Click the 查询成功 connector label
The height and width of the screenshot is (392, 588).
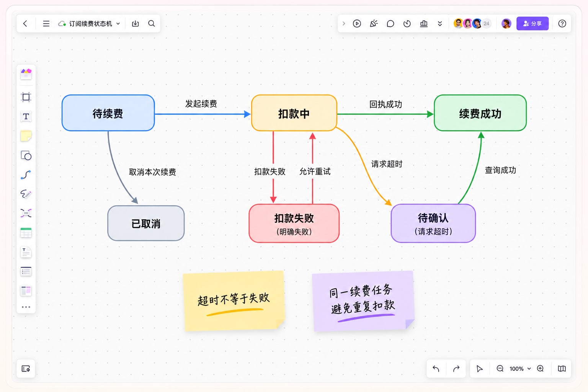click(500, 170)
